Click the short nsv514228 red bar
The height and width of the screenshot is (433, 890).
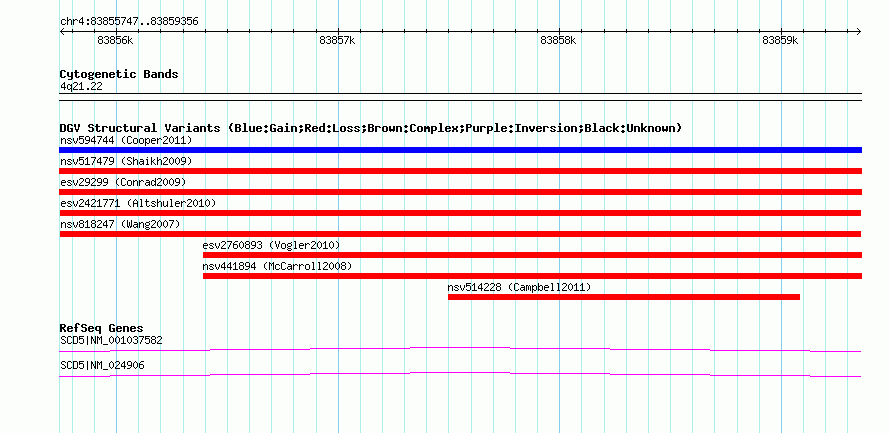tap(624, 297)
